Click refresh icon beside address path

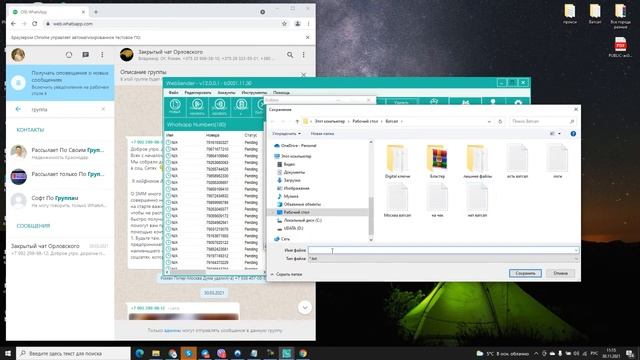click(x=500, y=121)
